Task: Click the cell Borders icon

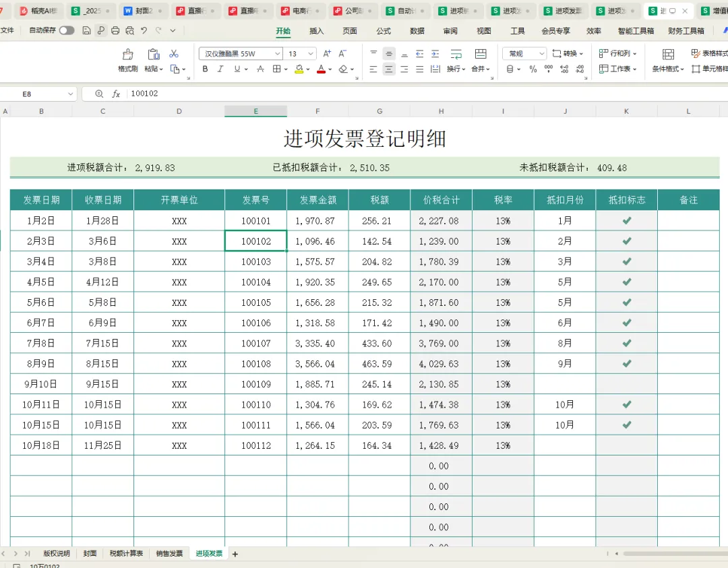Action: click(x=277, y=69)
